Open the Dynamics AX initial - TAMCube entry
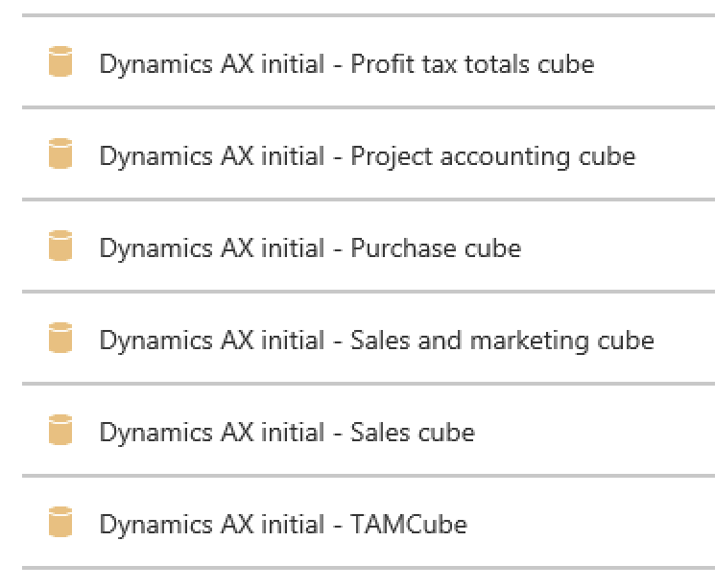Screen dimensions: 715x588 tap(283, 525)
